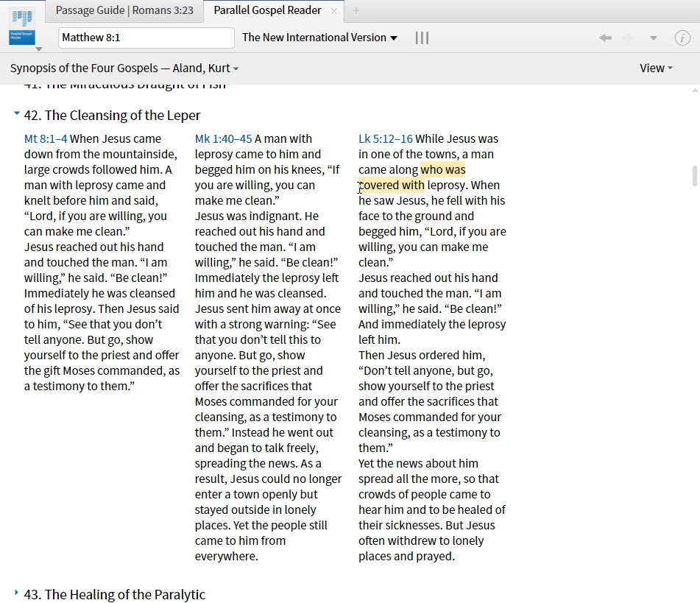
Task: Click "Jesus sent him away at once" in Mark
Action: [x=267, y=309]
